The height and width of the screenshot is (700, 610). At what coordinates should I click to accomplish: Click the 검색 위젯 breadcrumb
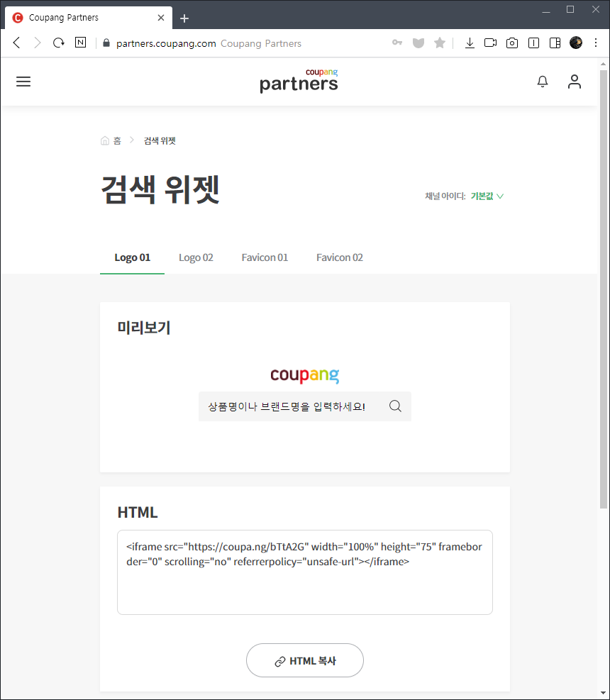160,140
